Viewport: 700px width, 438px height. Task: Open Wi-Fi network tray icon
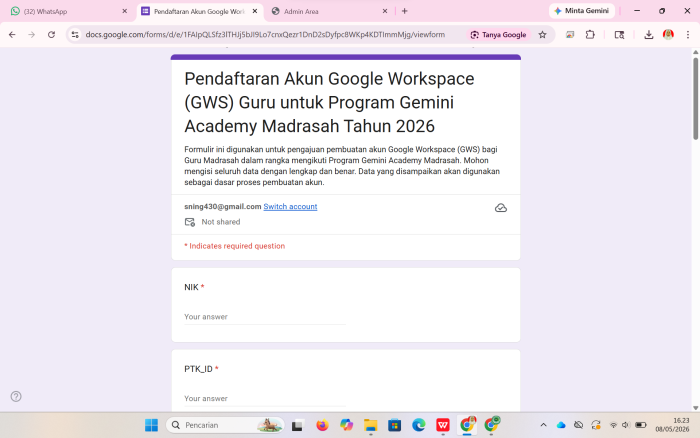613,425
